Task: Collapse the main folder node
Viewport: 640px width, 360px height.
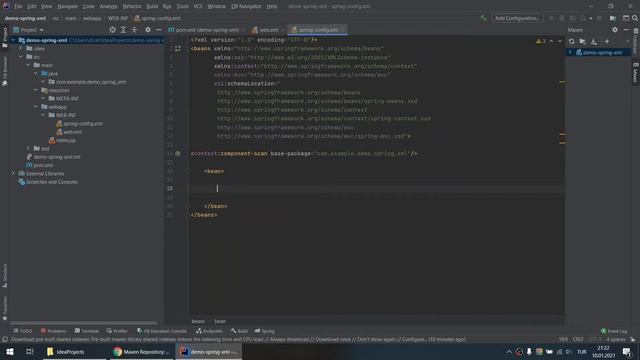Action: [x=28, y=65]
